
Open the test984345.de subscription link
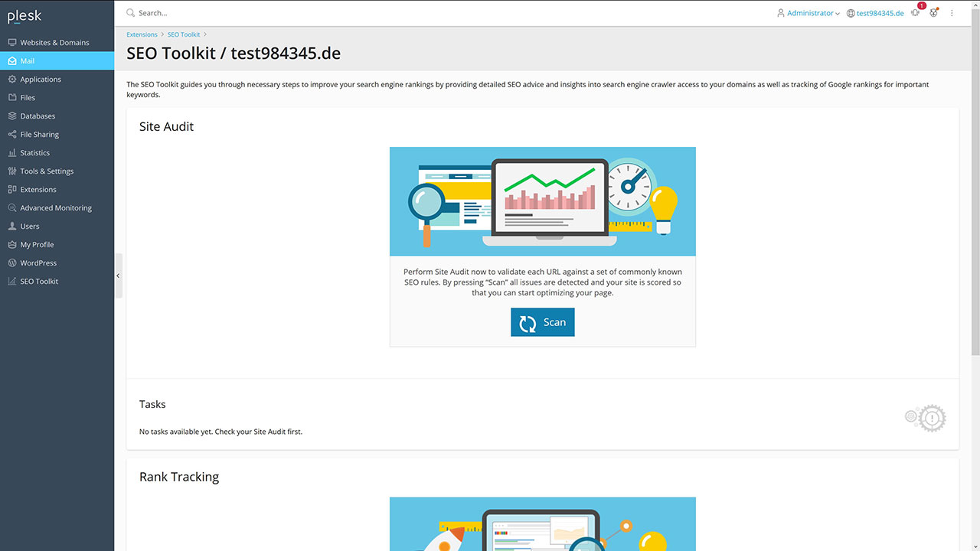point(880,13)
